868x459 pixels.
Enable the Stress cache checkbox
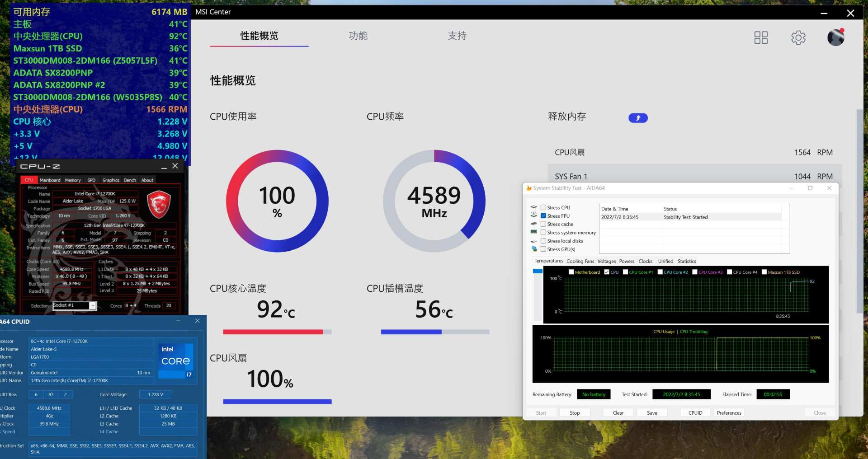tap(543, 224)
